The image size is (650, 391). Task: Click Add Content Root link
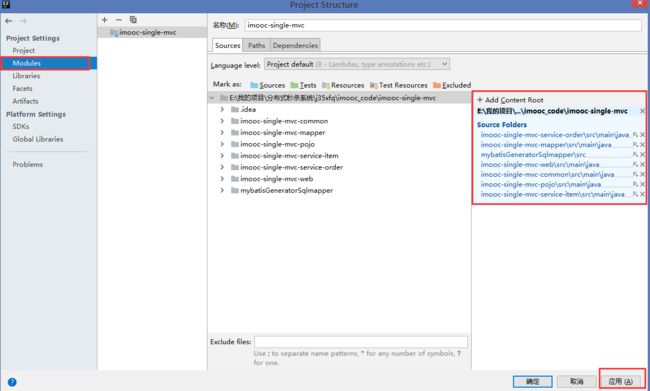click(510, 100)
